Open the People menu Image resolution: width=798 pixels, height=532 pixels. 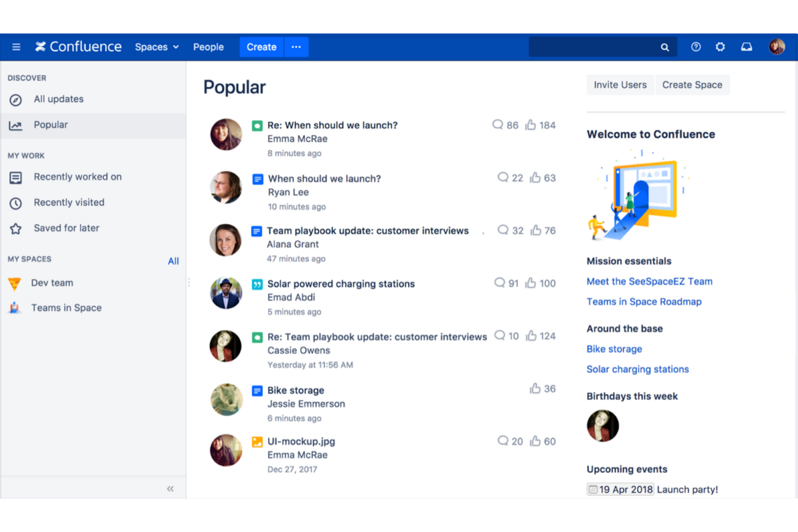[208, 47]
